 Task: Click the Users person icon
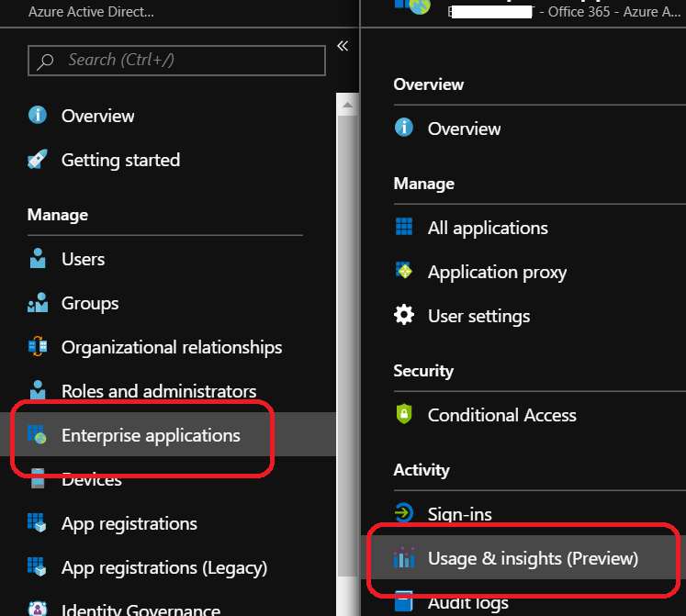[x=38, y=259]
